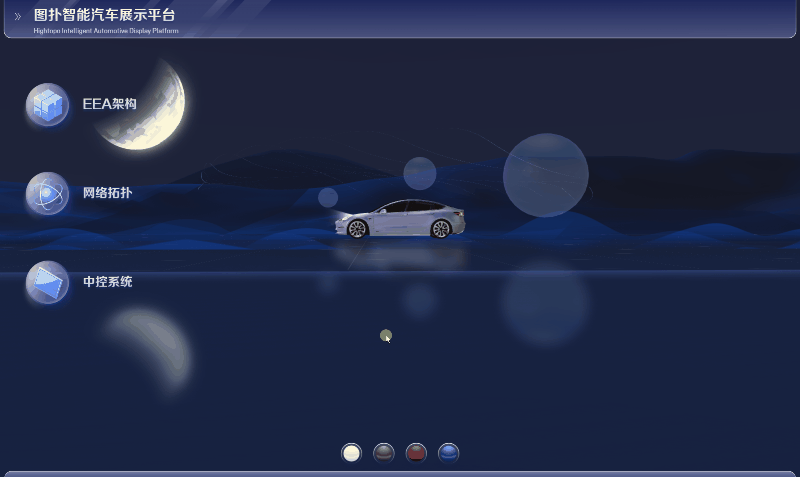Click the silver car model
Image resolution: width=800 pixels, height=477 pixels.
tap(402, 217)
